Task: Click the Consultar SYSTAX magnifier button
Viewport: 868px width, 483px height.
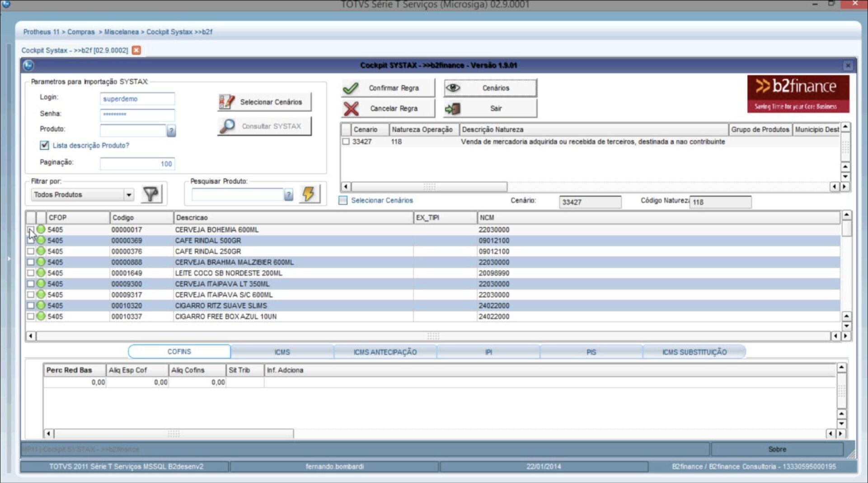Action: click(264, 126)
